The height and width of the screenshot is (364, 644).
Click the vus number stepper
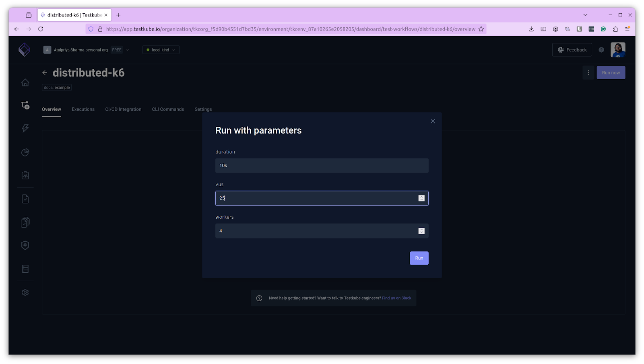tap(421, 198)
